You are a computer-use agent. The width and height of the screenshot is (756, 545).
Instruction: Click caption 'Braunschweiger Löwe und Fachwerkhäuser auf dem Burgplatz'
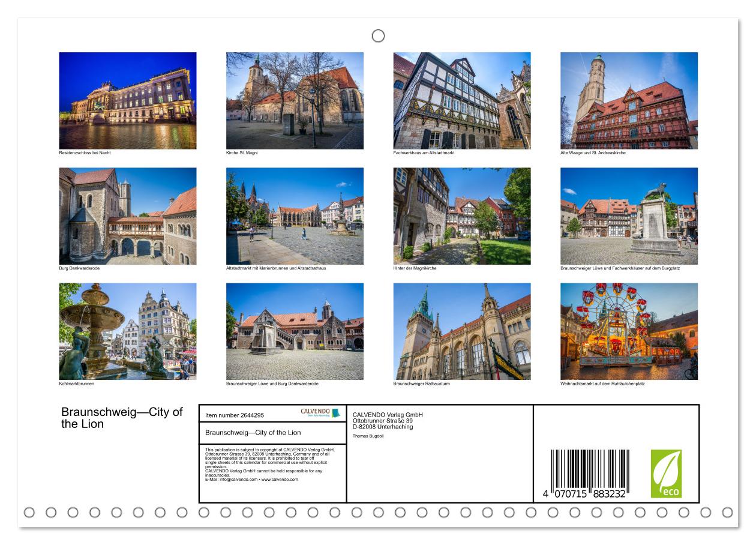(x=620, y=268)
